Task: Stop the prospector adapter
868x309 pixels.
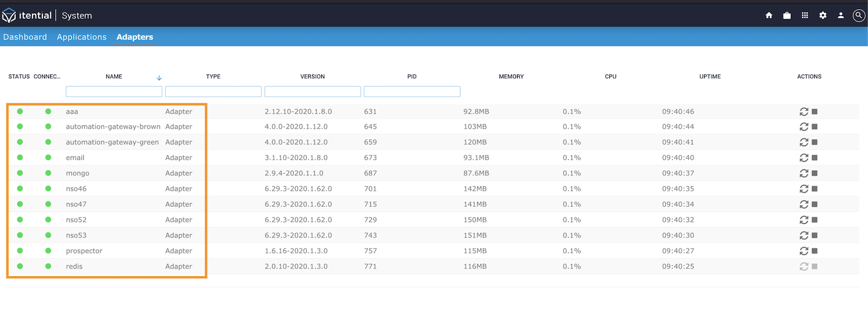Action: point(815,251)
